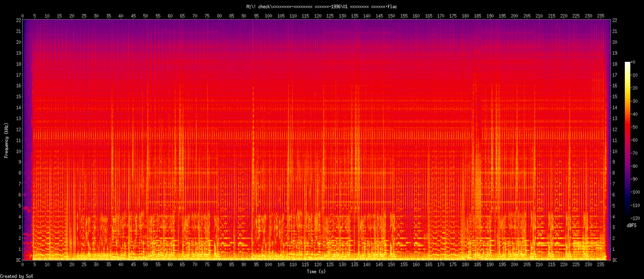Click "2" on the right frequency axis
This screenshot has height=279, width=644.
tap(615, 238)
